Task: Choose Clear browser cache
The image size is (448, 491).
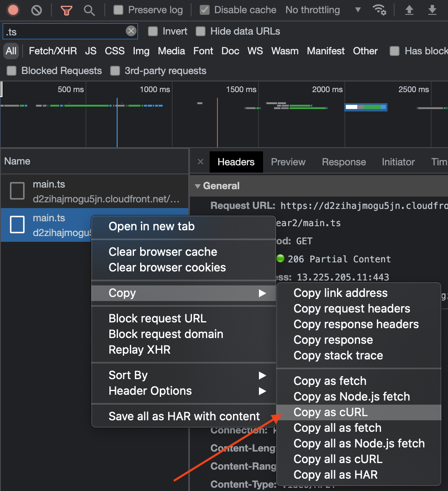Action: pos(183,252)
